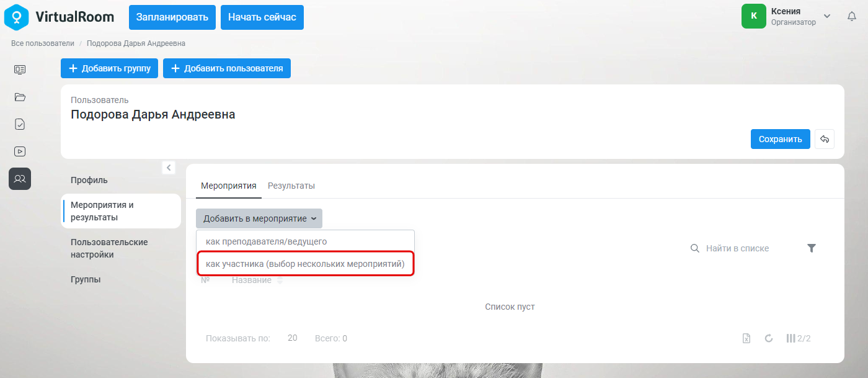Screen dimensions: 868x378
Task: Open the notifications bell
Action: pyautogui.click(x=852, y=16)
